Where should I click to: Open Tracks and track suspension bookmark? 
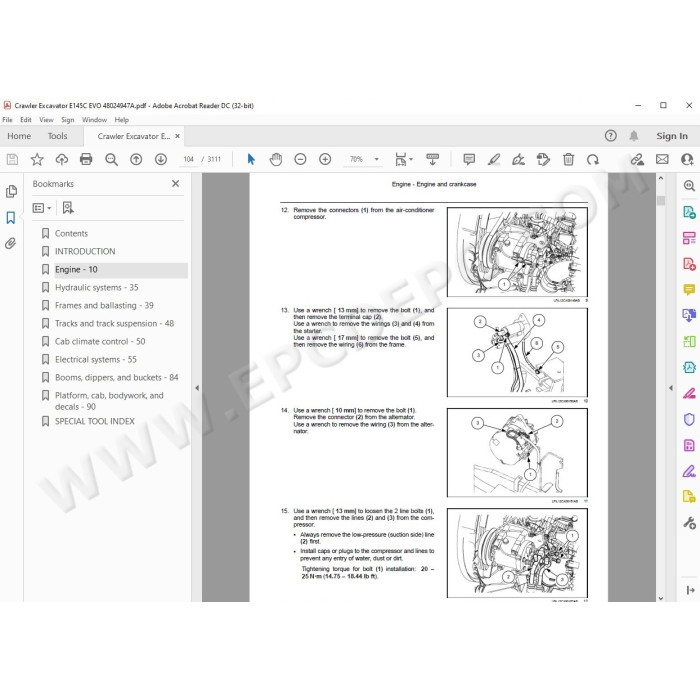pos(114,323)
